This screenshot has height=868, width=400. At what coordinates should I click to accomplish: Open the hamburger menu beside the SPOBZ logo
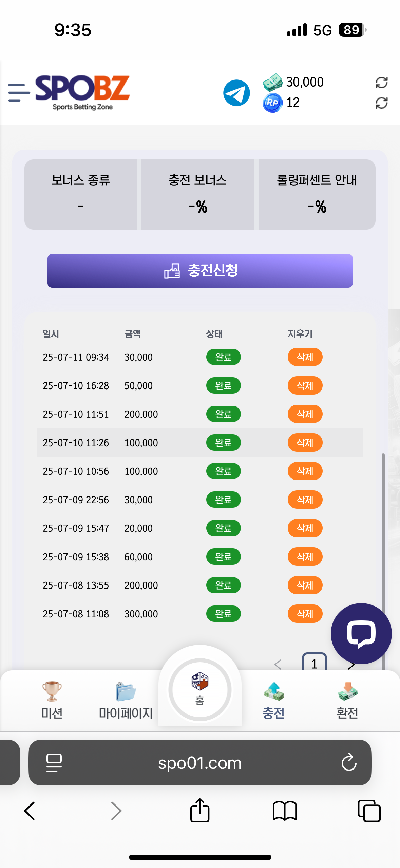click(19, 92)
